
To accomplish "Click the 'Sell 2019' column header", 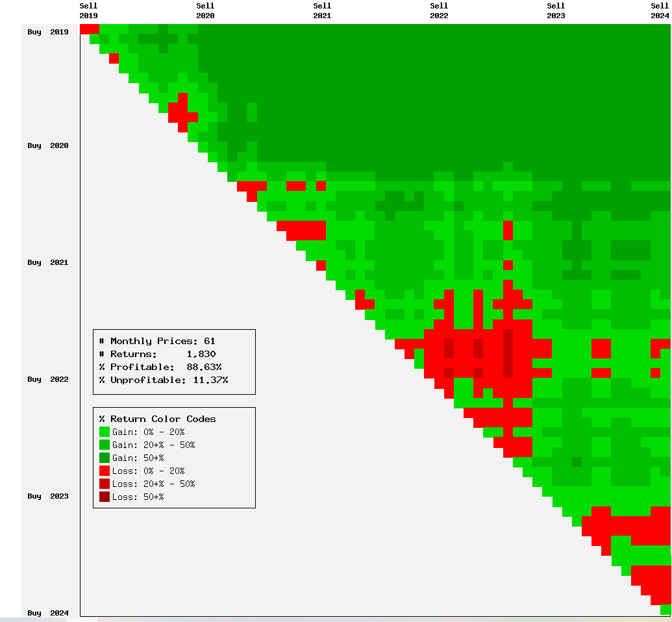I will pyautogui.click(x=88, y=10).
